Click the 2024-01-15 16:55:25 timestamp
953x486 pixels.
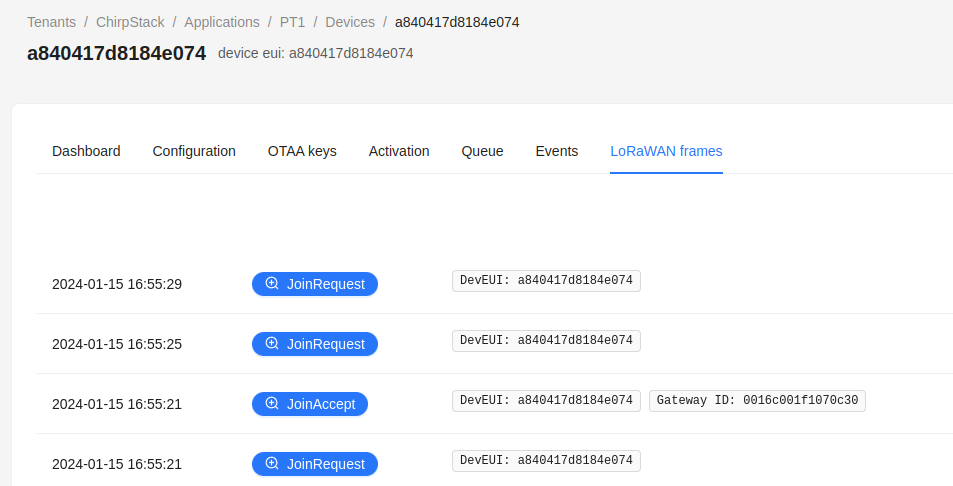coord(117,344)
